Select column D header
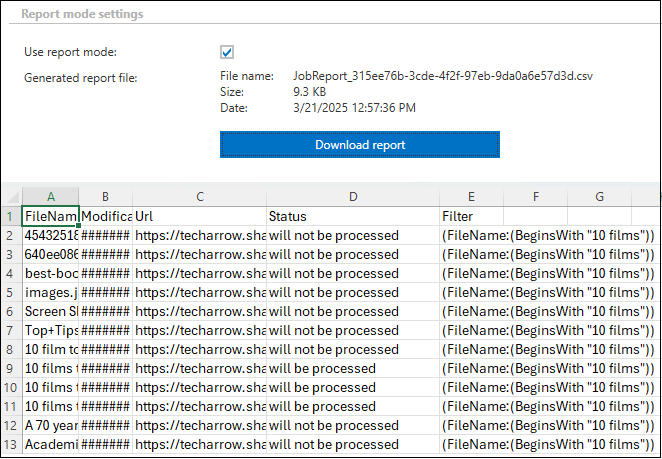 pyautogui.click(x=352, y=197)
